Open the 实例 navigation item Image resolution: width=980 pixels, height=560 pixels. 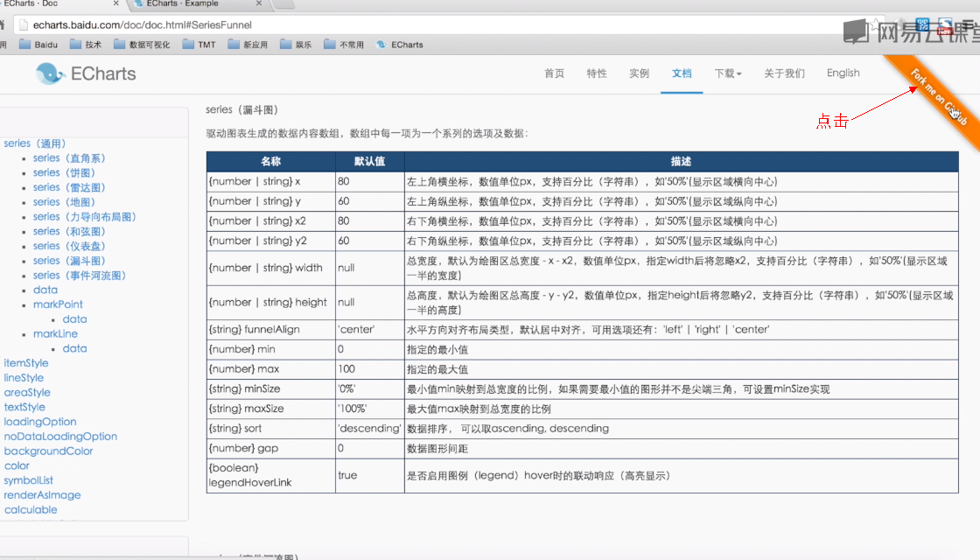(639, 73)
